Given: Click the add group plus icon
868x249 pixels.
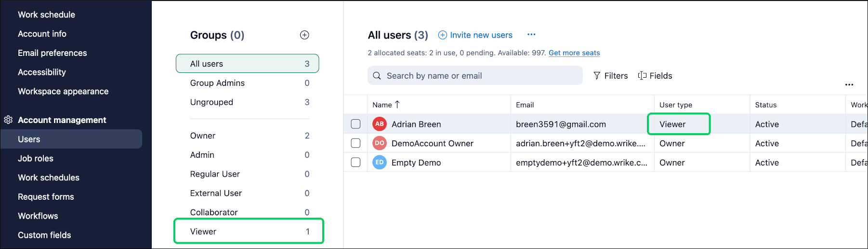Looking at the screenshot, I should [304, 35].
